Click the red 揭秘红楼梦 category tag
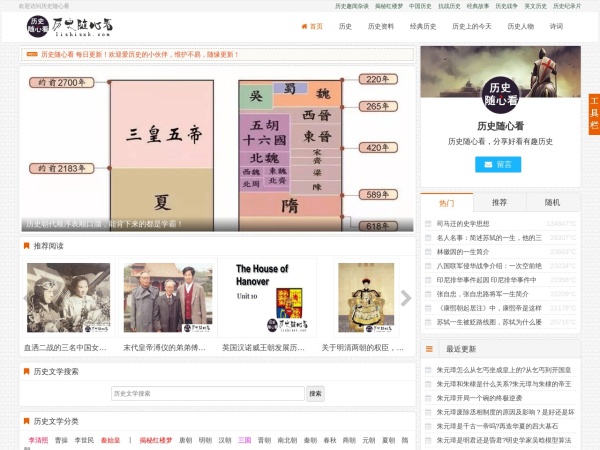Viewport: 600px width, 450px height. tap(156, 440)
